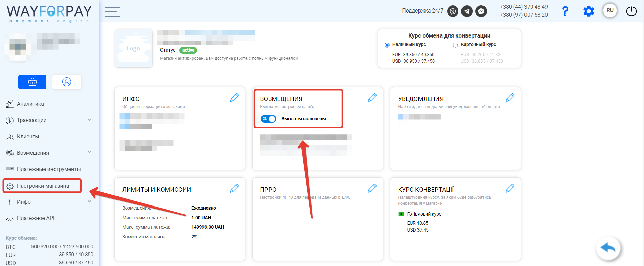Open Messenger support chat icon
Image resolution: width=644 pixels, height=266 pixels.
(481, 11)
